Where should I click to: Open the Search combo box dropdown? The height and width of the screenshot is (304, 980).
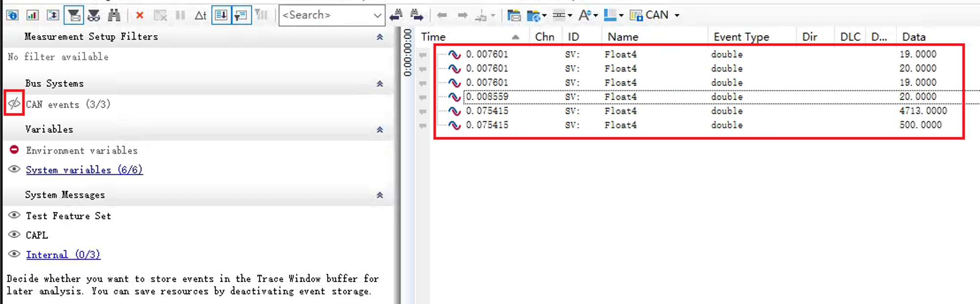pos(377,16)
